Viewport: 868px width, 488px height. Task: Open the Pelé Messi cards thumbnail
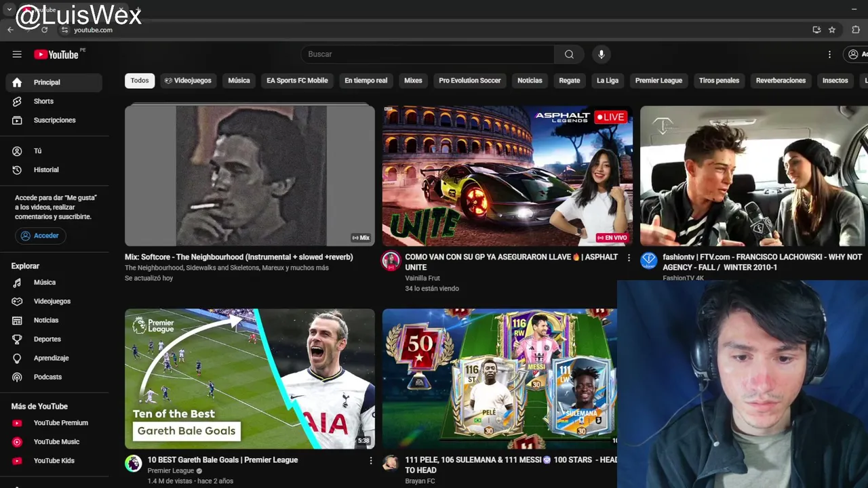pos(500,379)
